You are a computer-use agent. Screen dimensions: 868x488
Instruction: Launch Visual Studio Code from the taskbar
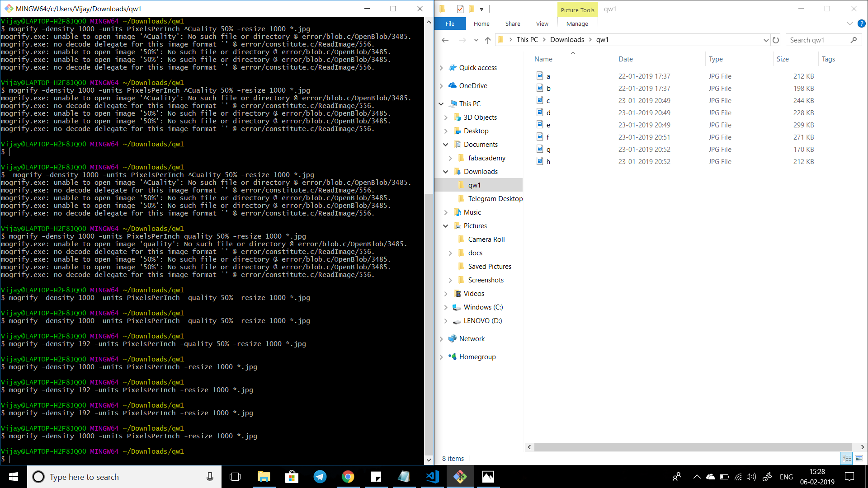(432, 477)
